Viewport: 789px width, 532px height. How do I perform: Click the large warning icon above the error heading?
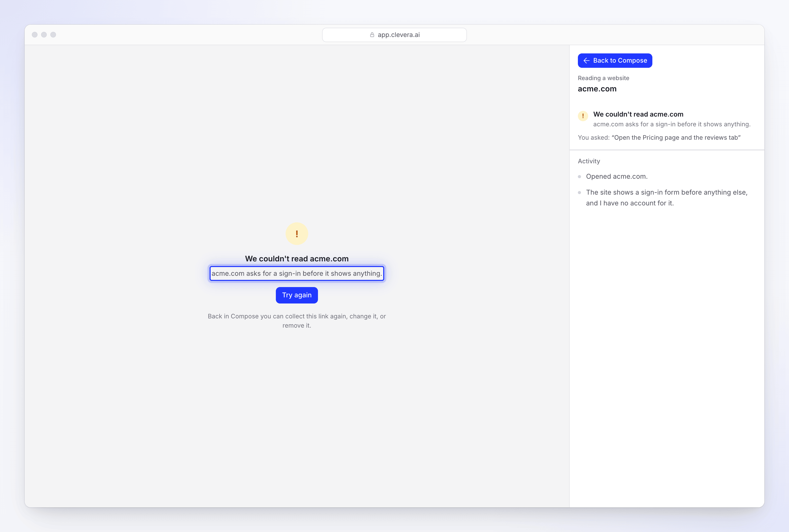(297, 234)
